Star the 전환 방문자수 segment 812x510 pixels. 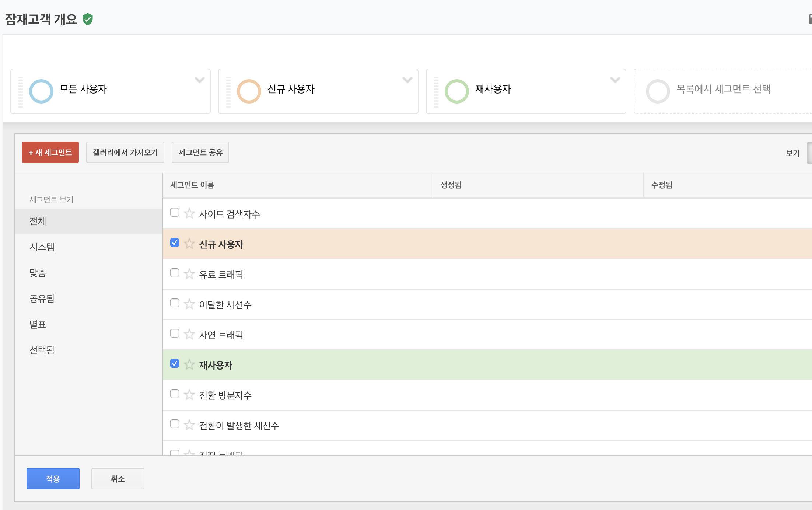click(x=189, y=395)
